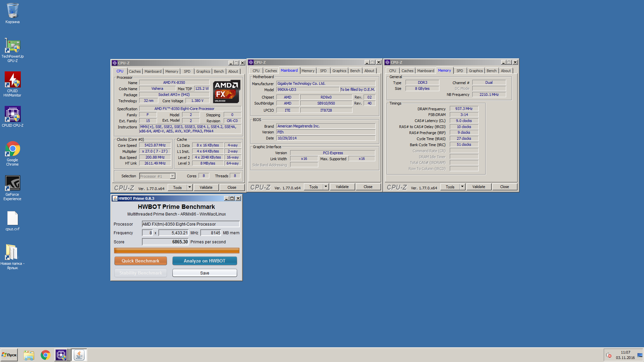This screenshot has width=644, height=362.
Task: Click the taskbar clock showing 11:07
Action: click(x=625, y=352)
